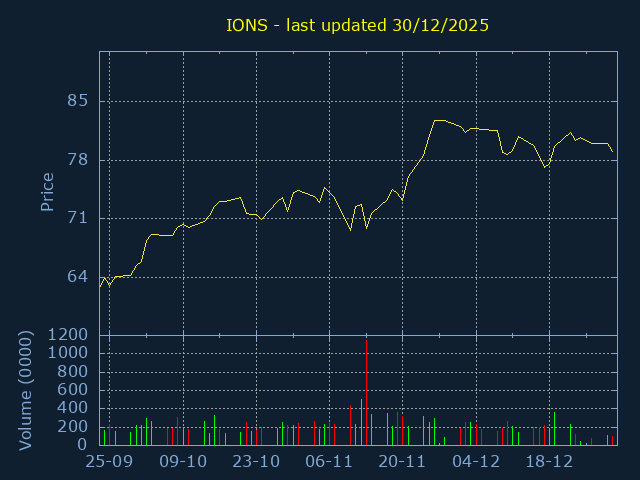Click the 20-11 date label

coord(402,462)
